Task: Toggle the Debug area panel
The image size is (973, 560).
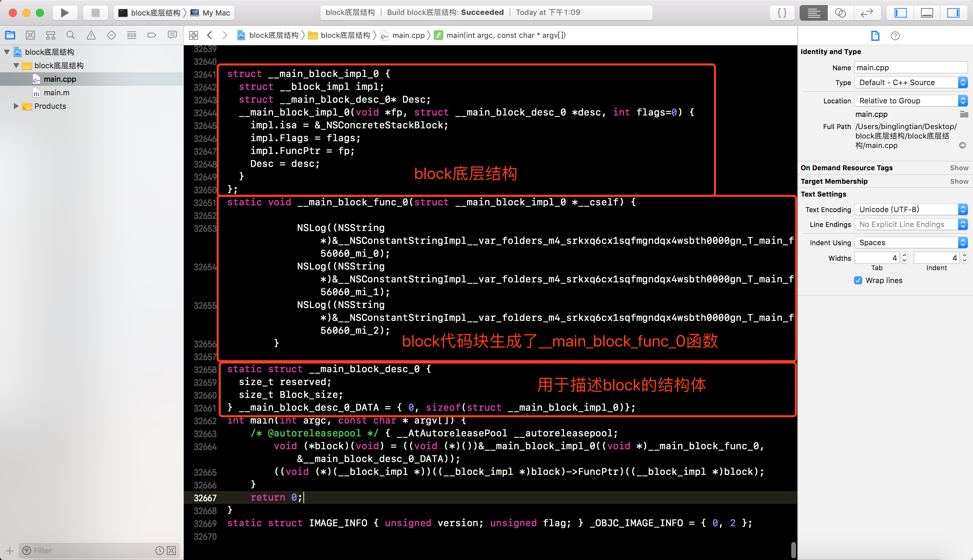Action: click(x=927, y=13)
